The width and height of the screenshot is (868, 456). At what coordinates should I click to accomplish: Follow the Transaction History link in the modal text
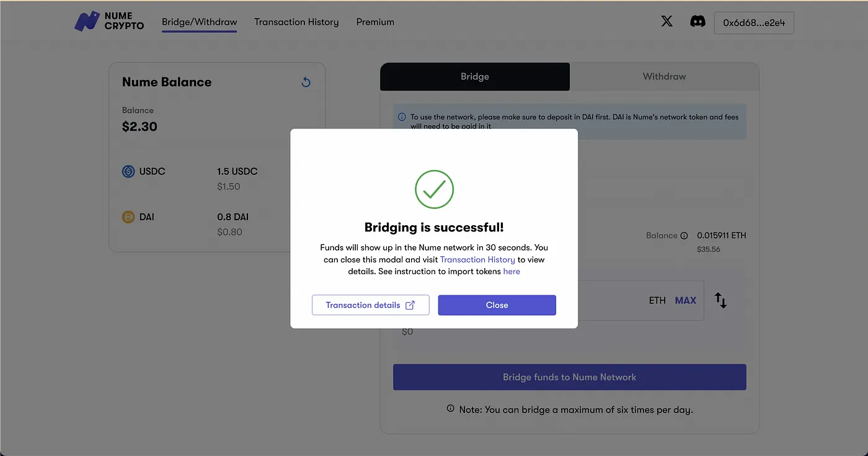click(x=477, y=259)
